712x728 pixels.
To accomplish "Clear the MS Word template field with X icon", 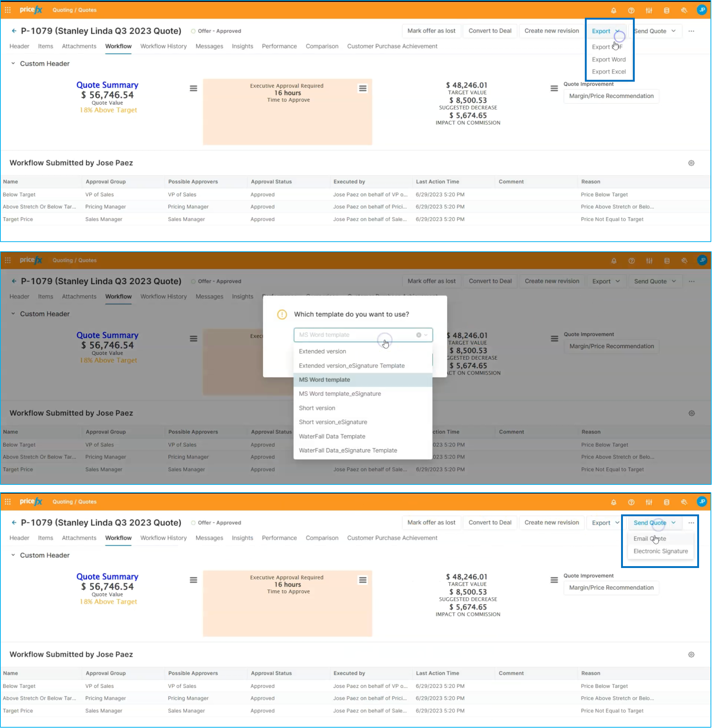I will pyautogui.click(x=418, y=335).
